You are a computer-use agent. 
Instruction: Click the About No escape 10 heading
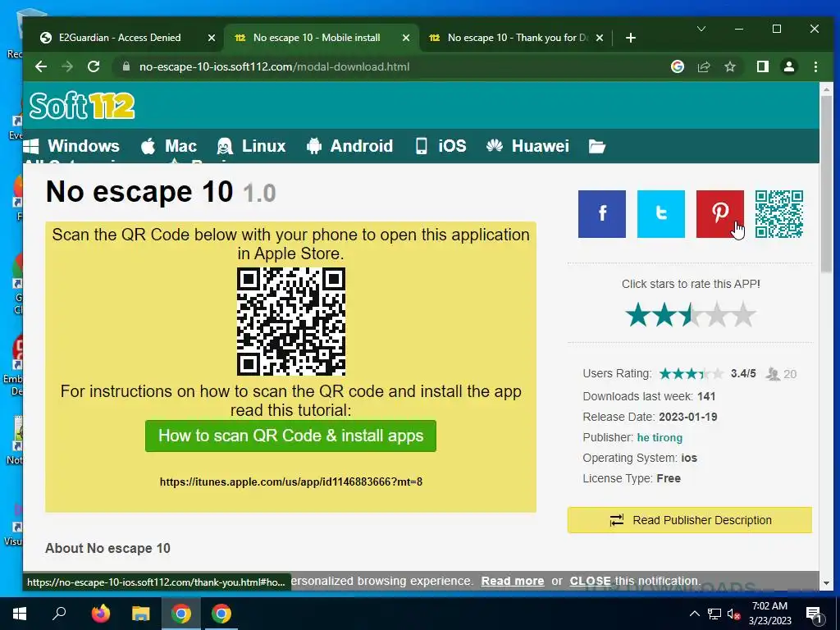point(107,549)
